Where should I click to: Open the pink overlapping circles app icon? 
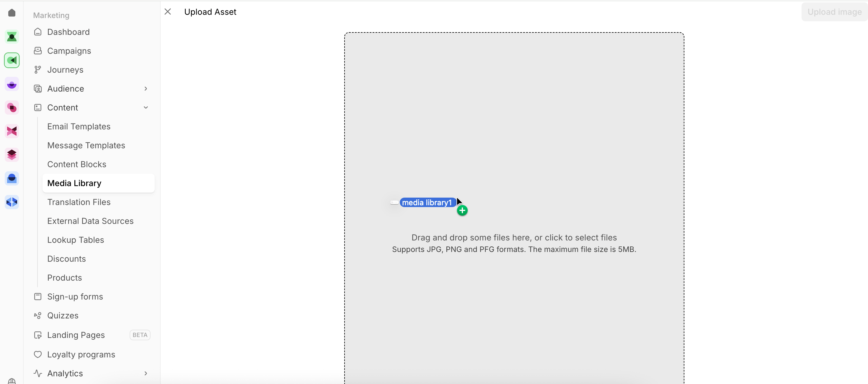[12, 108]
